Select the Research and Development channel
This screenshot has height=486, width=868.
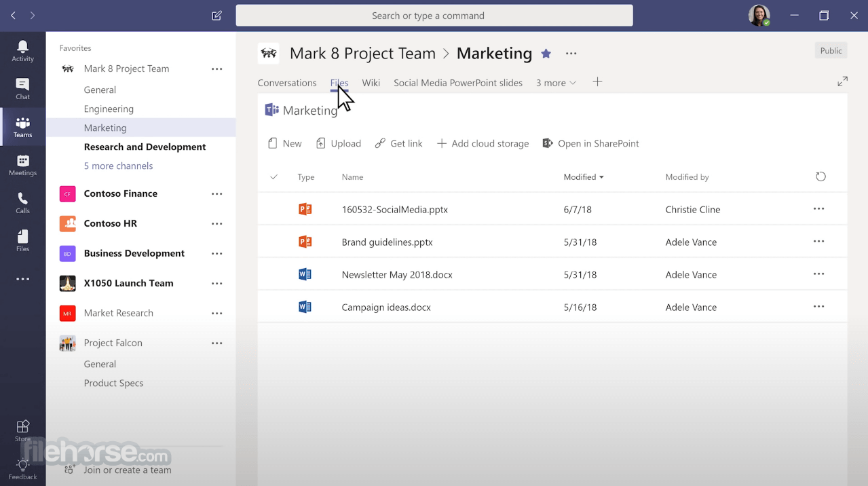tap(145, 147)
